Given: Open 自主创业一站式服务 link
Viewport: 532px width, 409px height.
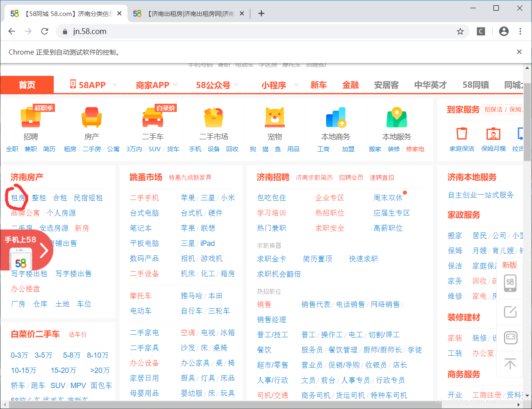Looking at the screenshot, I should 481,195.
